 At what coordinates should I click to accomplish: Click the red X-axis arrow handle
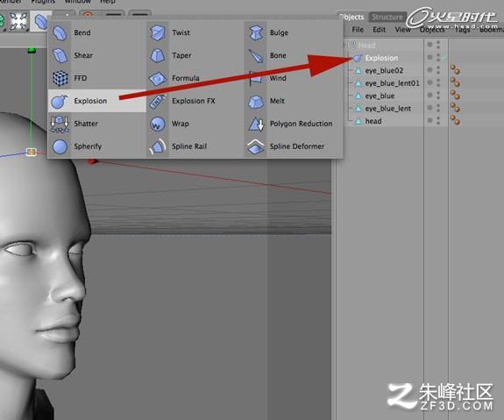(93, 160)
